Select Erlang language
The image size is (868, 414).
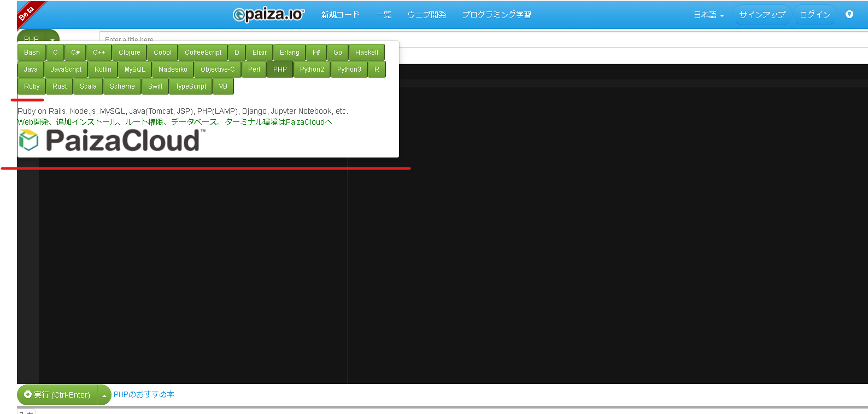pyautogui.click(x=290, y=53)
